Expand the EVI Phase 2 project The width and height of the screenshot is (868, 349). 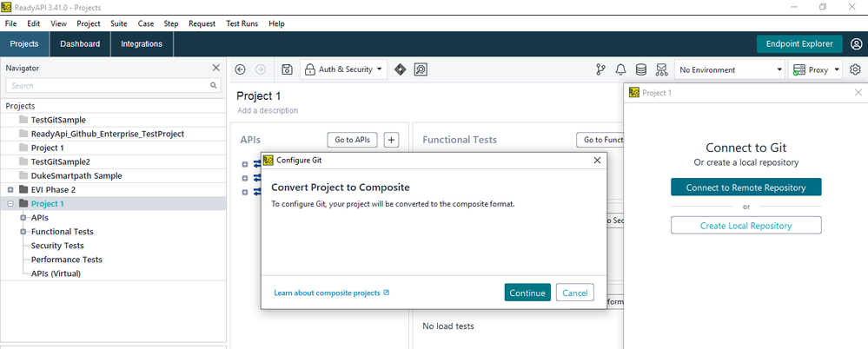click(x=10, y=189)
